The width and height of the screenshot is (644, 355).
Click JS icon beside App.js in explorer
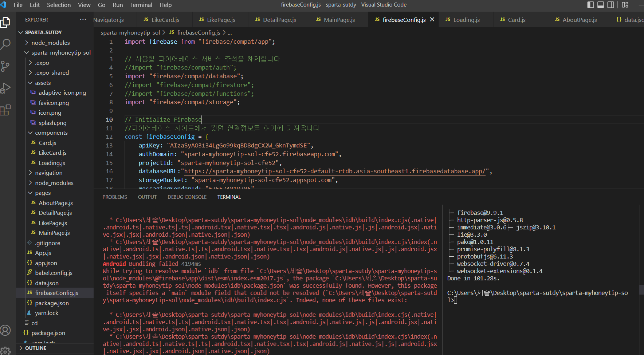tap(30, 253)
